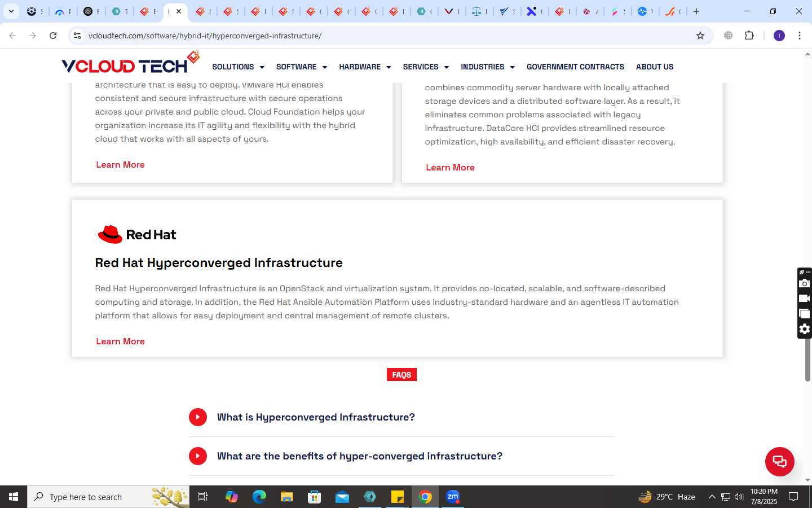Viewport: 812px width, 508px height.
Task: Click the globe icon beside the bookmark star
Action: pos(728,36)
